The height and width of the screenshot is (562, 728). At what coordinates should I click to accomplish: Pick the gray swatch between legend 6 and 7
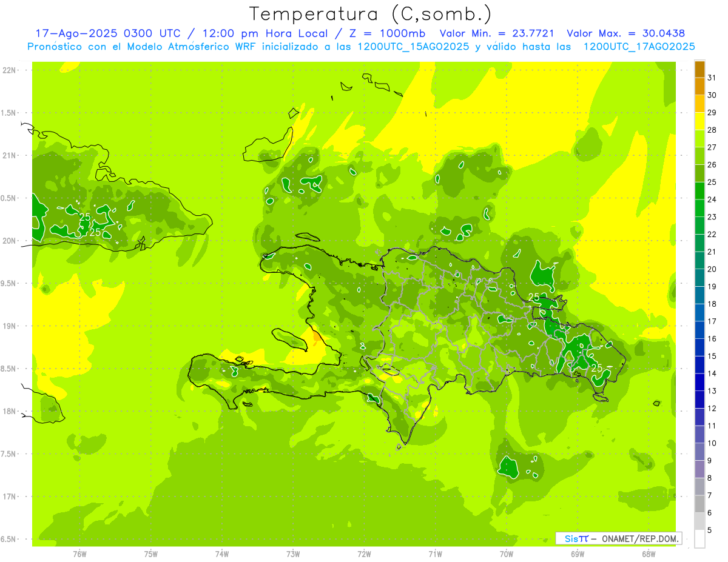699,504
